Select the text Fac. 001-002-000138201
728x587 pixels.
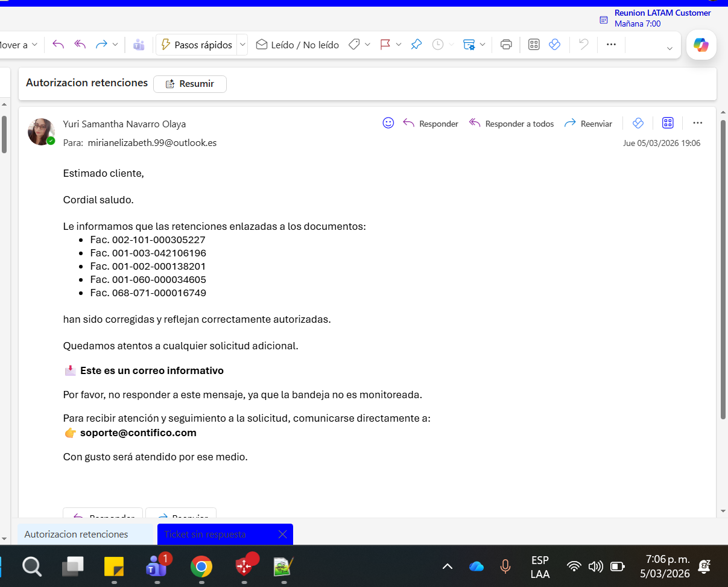pyautogui.click(x=148, y=266)
